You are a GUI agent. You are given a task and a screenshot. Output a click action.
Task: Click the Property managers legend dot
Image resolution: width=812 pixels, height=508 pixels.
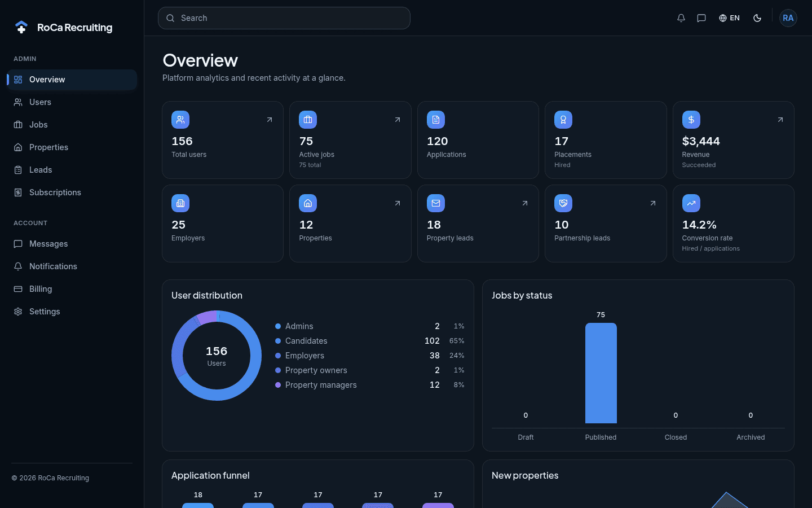pyautogui.click(x=278, y=385)
